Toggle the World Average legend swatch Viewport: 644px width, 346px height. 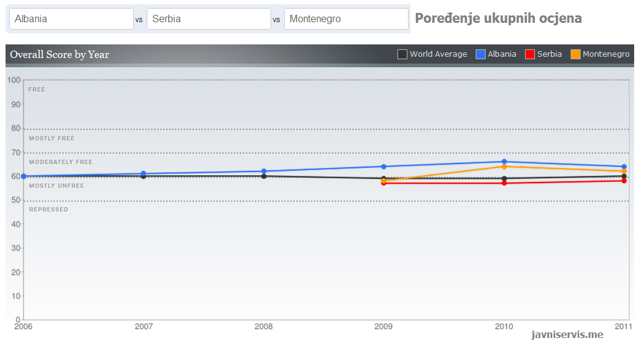point(402,54)
